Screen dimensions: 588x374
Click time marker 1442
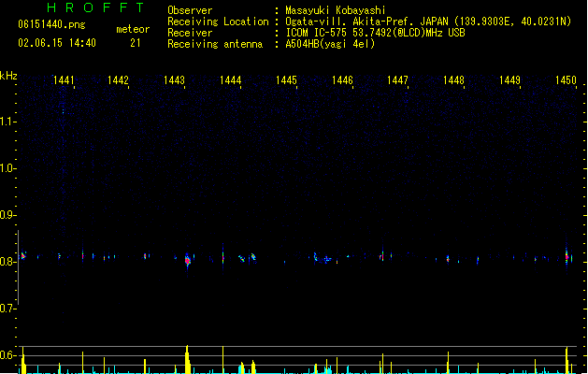118,80
